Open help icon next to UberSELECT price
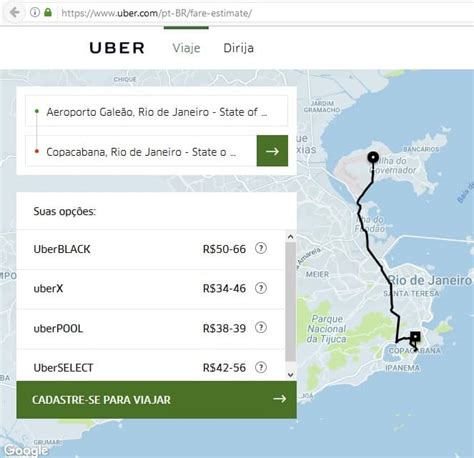The height and width of the screenshot is (458, 474). tap(261, 367)
